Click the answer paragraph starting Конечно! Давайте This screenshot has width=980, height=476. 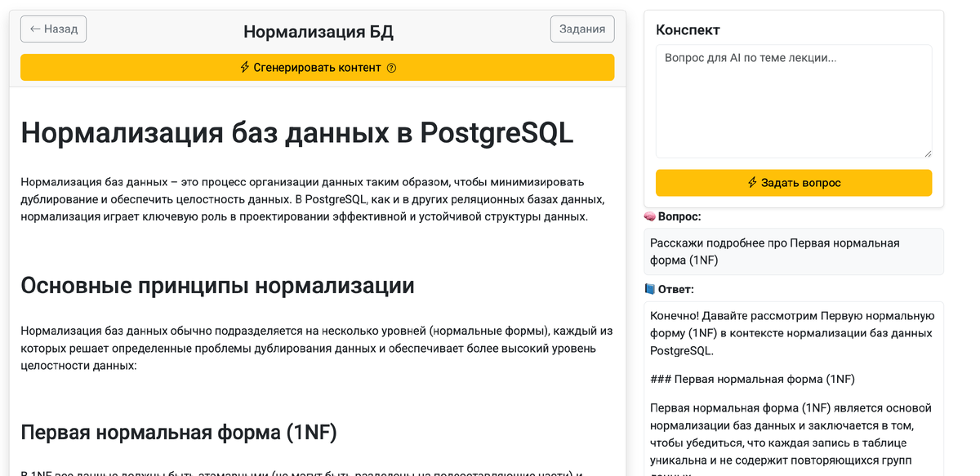coord(793,333)
